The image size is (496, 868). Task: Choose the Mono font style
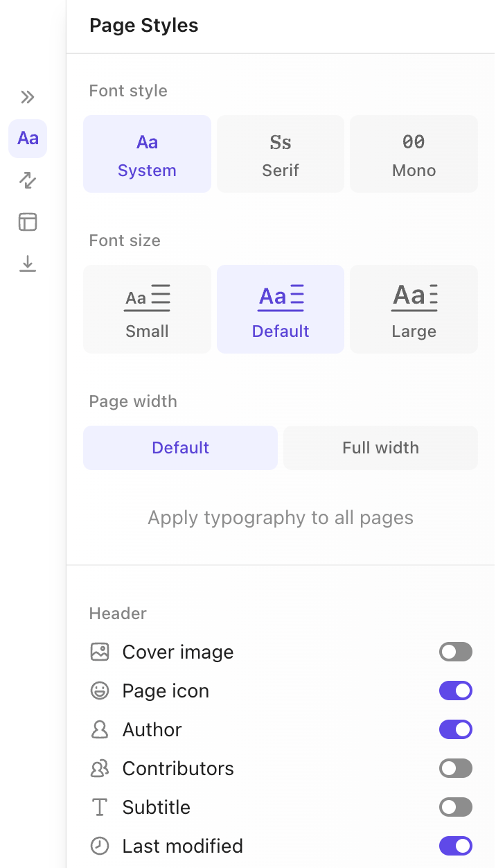[x=414, y=153]
